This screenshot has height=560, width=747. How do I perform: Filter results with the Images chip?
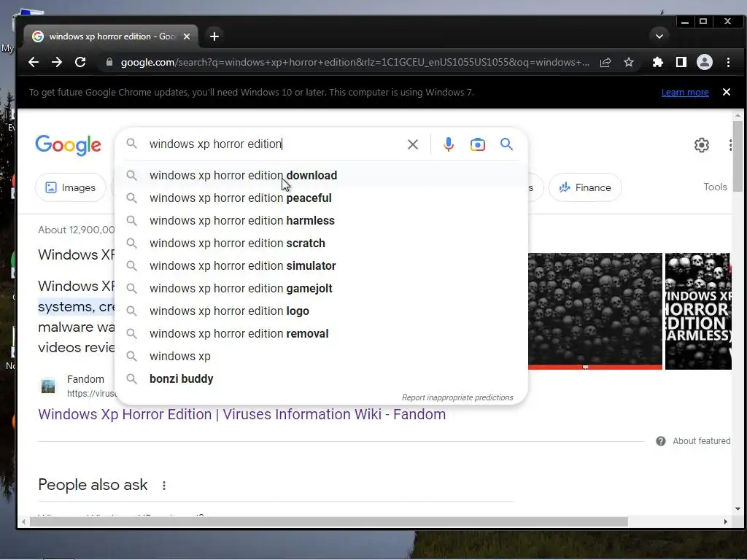pyautogui.click(x=71, y=187)
